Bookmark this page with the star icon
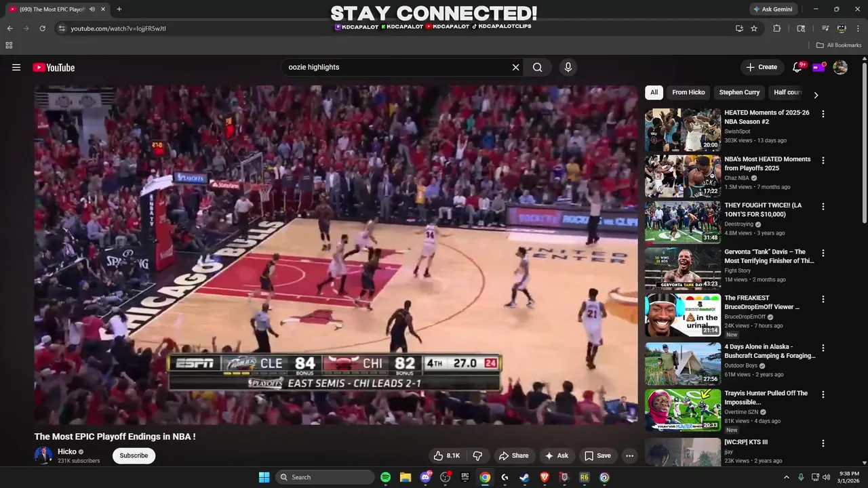 pyautogui.click(x=754, y=28)
